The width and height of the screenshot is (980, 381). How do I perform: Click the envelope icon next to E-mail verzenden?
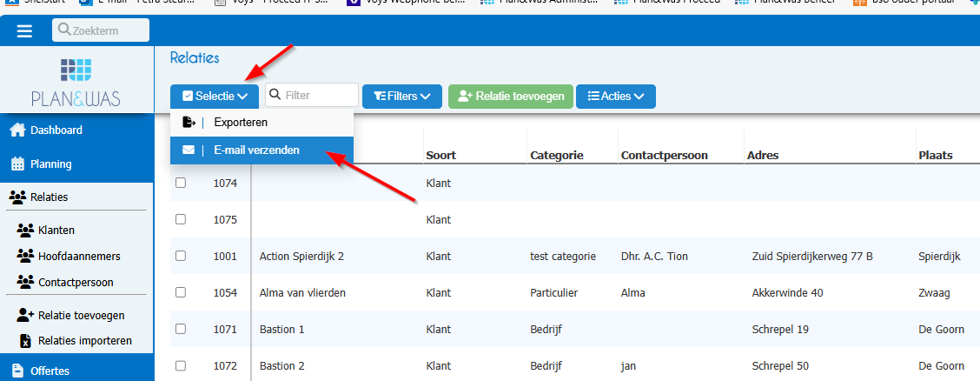(x=189, y=150)
